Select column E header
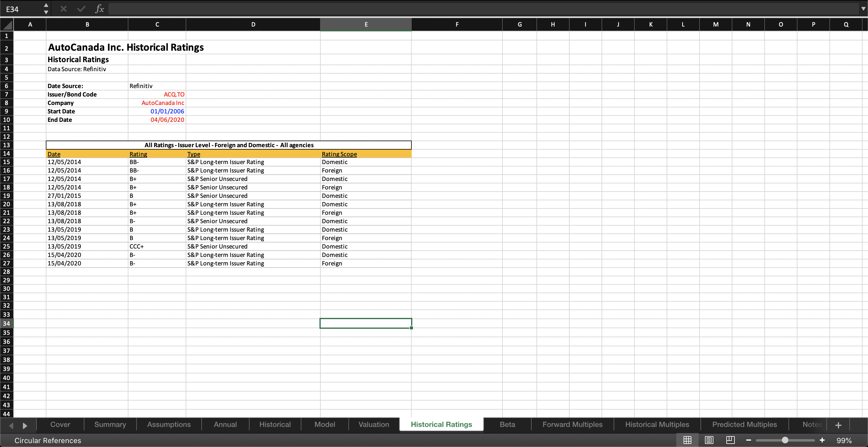868x447 pixels. click(366, 25)
